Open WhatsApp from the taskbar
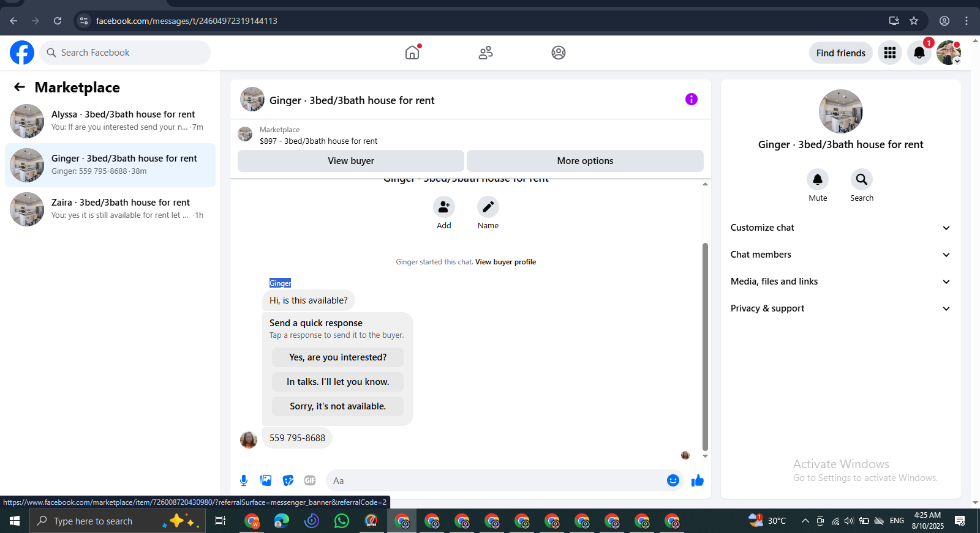980x533 pixels. click(342, 521)
